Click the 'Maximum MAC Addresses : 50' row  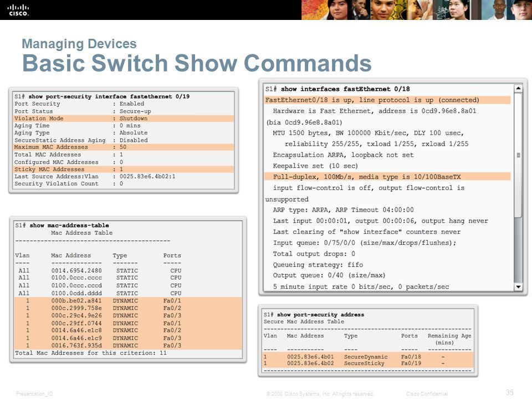[124, 147]
